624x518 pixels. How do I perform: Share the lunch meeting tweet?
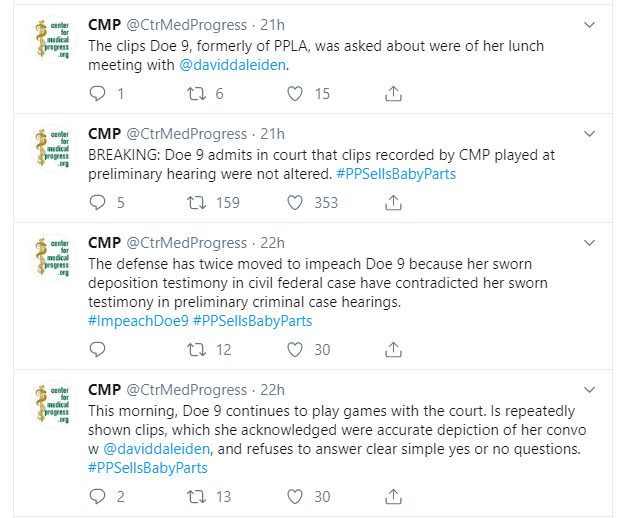394,94
